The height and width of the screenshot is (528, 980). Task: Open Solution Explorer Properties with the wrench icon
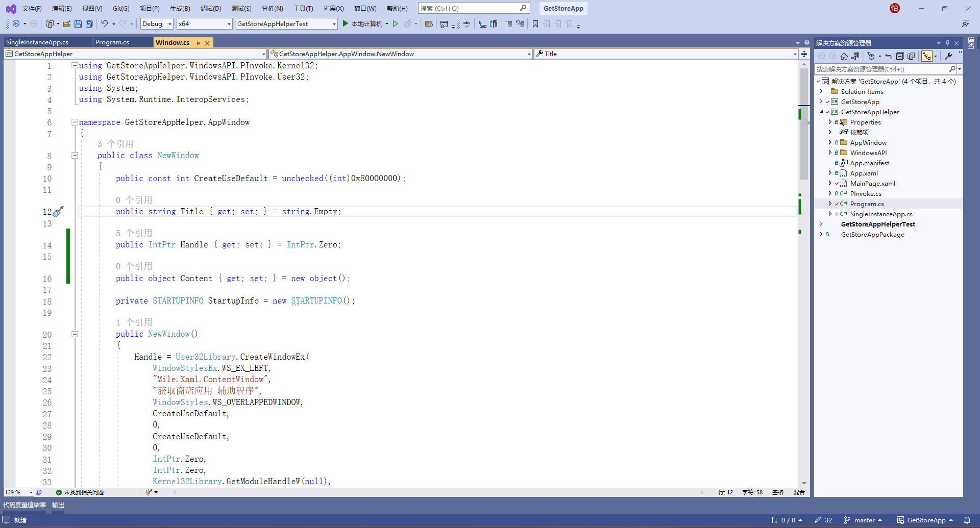[948, 56]
